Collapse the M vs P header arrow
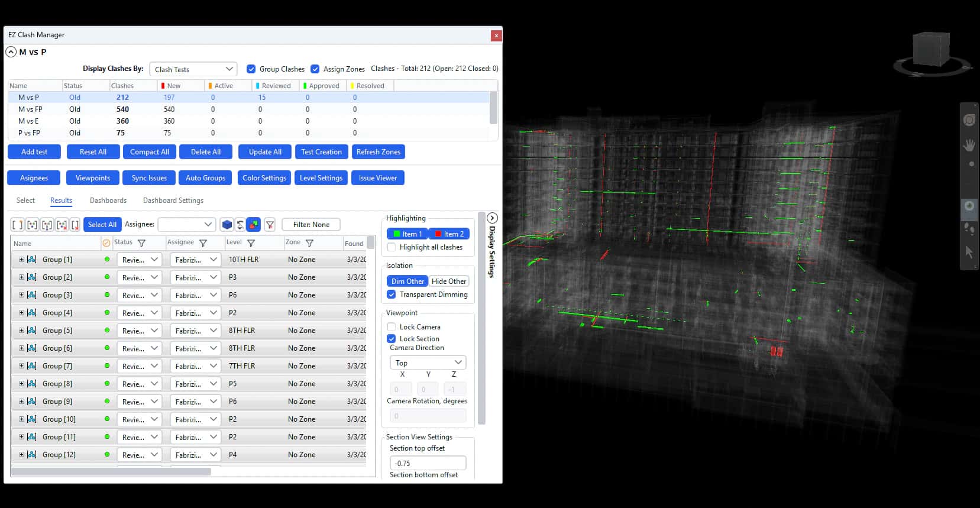 (11, 52)
